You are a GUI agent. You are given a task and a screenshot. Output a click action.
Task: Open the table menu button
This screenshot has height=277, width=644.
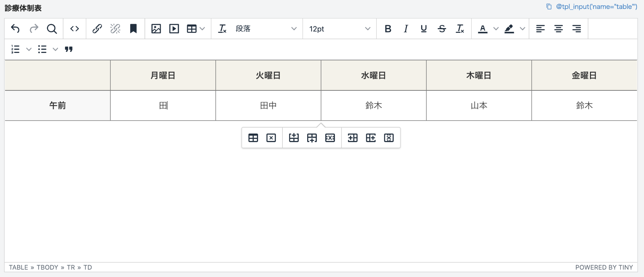coord(196,29)
